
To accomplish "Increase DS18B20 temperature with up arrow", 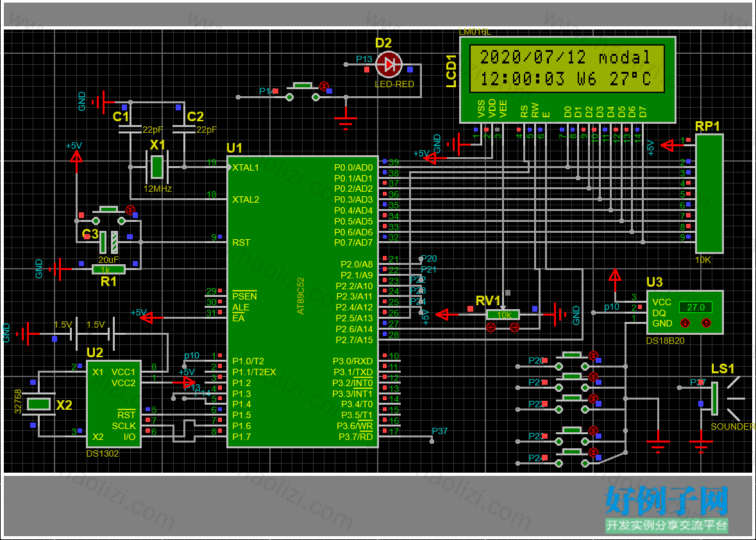I will [706, 323].
